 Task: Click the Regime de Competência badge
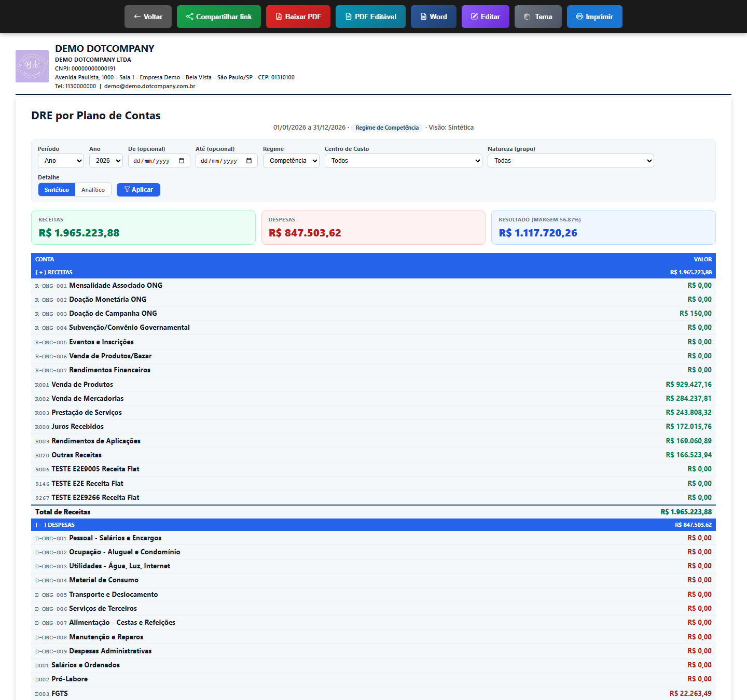[387, 128]
